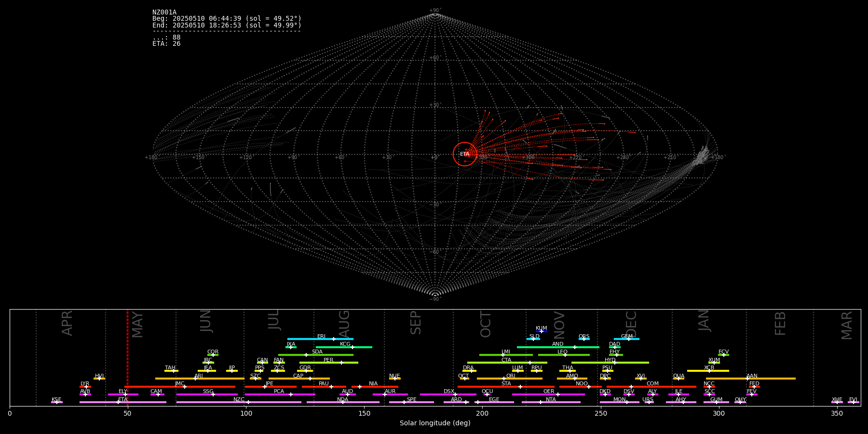
Task: Click the MAY month label
Action: (137, 324)
